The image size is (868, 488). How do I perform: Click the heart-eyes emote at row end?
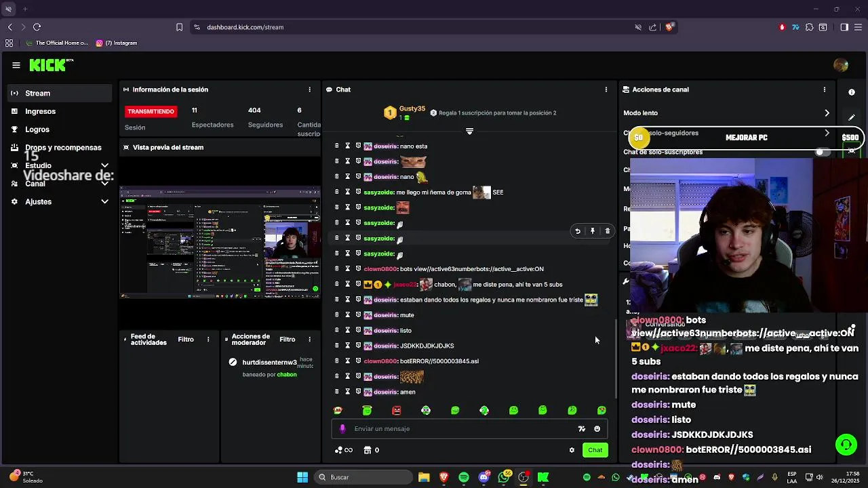601,410
